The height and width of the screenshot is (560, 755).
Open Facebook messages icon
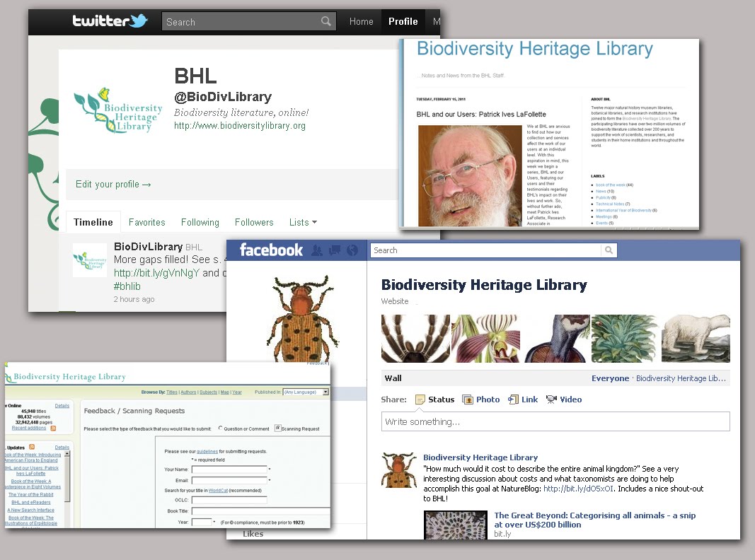point(335,250)
